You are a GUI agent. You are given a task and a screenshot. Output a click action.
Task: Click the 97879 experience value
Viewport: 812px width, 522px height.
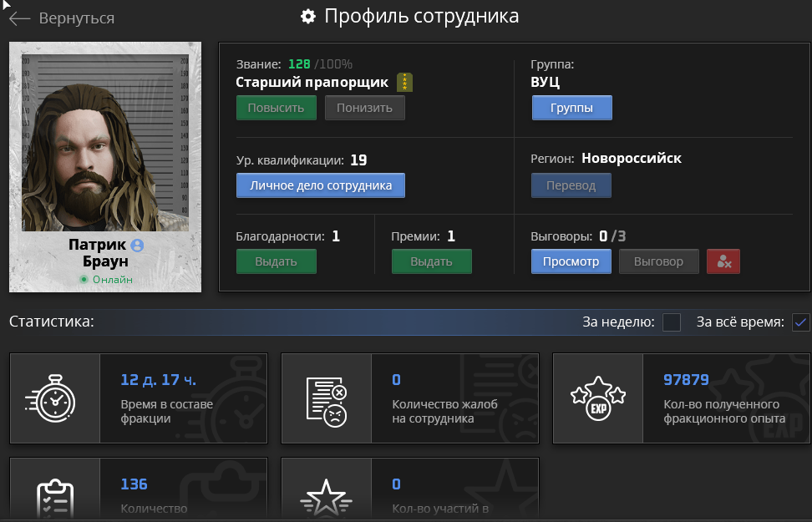pos(686,380)
